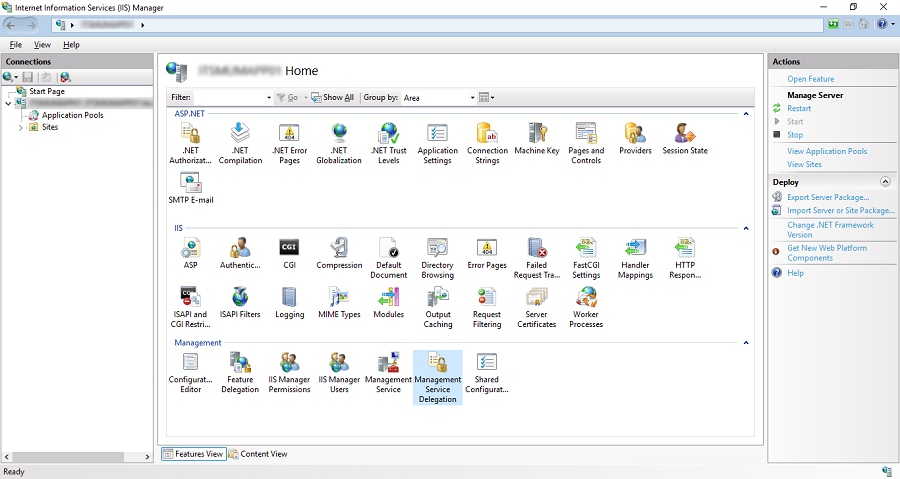Open Pages and Controls feature
900x479 pixels.
pos(586,143)
